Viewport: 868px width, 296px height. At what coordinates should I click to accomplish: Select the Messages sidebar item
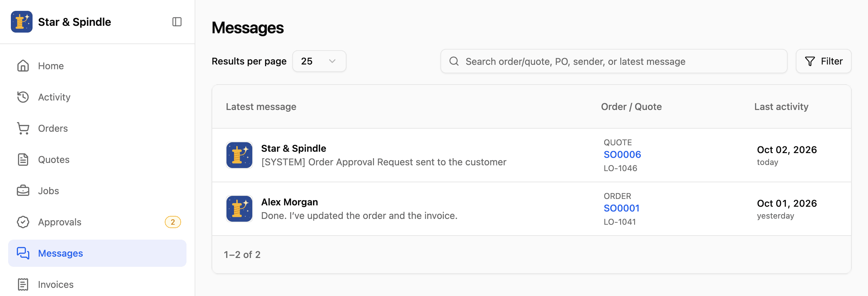click(97, 253)
